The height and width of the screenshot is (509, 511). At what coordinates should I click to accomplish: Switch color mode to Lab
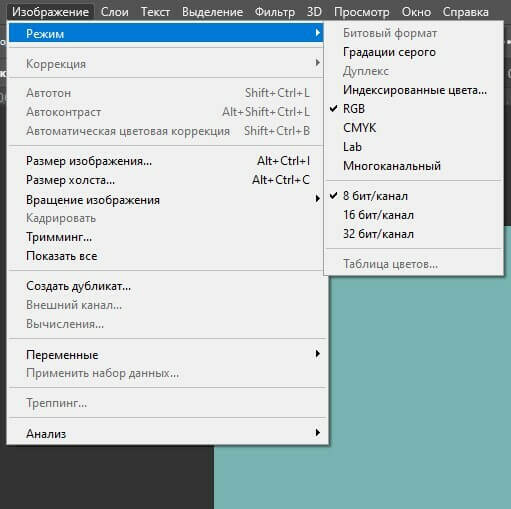[x=413, y=147]
